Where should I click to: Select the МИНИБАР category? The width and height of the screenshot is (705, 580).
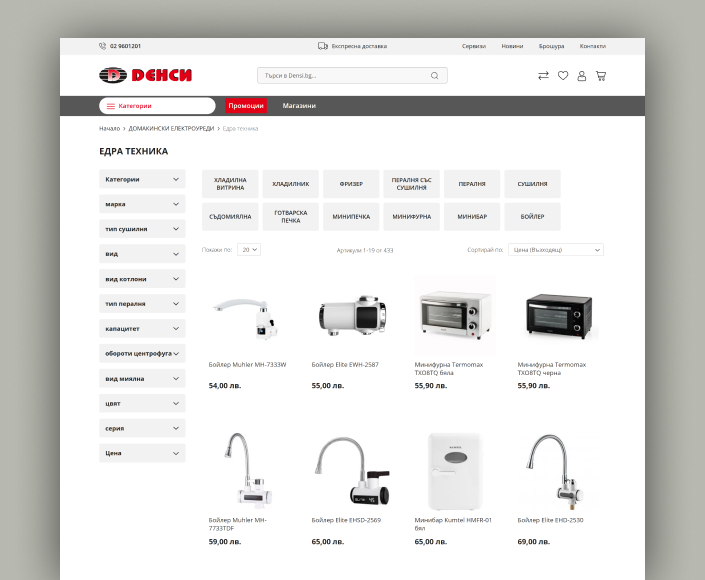tap(472, 217)
